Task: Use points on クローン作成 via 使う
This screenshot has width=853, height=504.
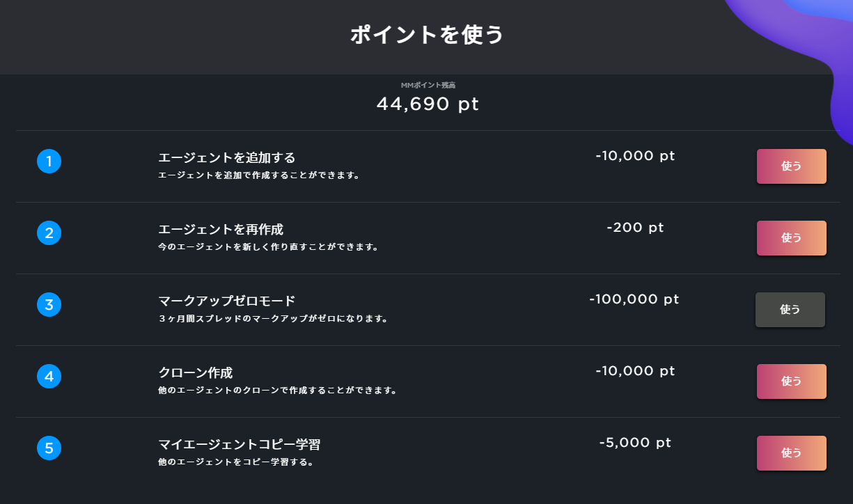Action: tap(791, 381)
